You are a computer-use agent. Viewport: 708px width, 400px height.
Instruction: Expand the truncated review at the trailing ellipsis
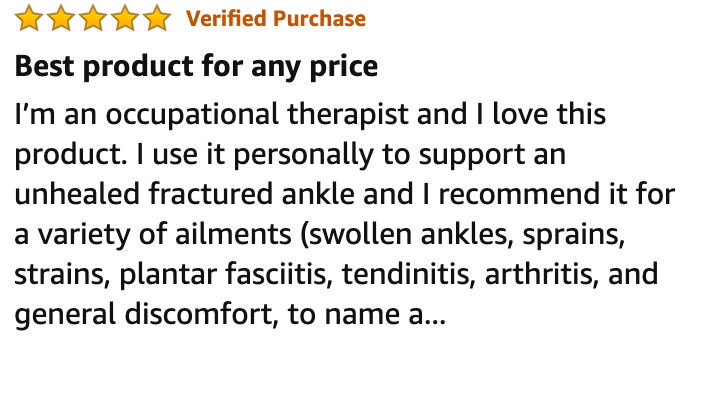(435, 316)
